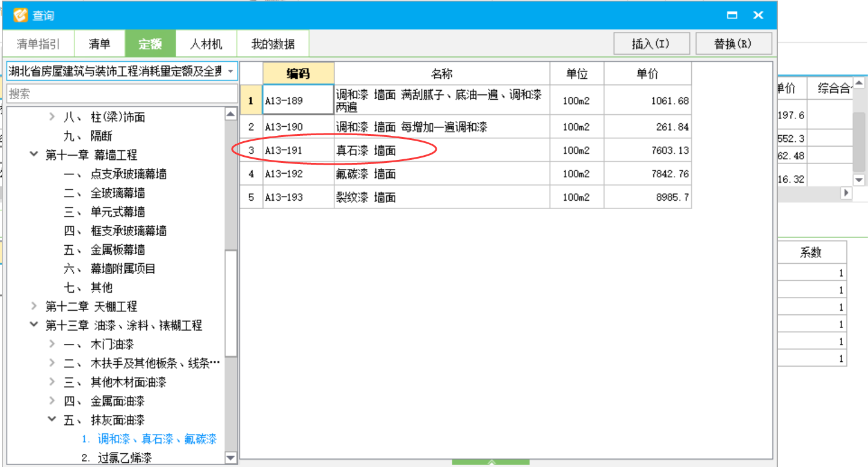Maximize the 查询 dialog window
868x467 pixels.
pyautogui.click(x=732, y=15)
